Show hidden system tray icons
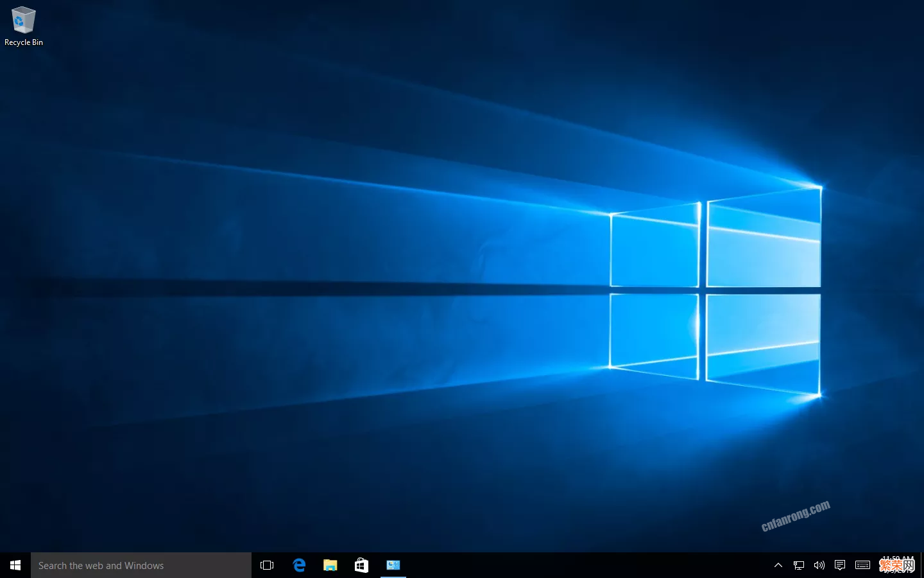 (778, 565)
